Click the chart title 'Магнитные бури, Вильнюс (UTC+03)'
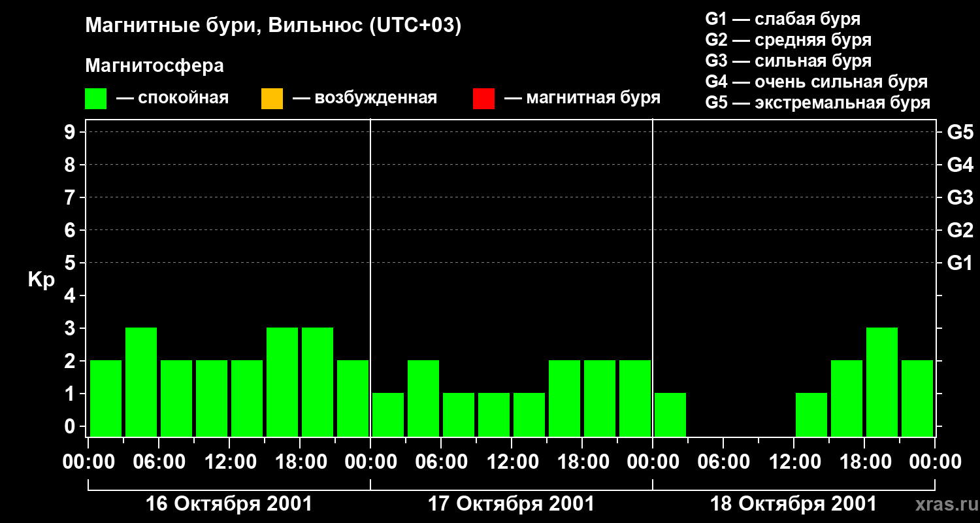 (273, 26)
